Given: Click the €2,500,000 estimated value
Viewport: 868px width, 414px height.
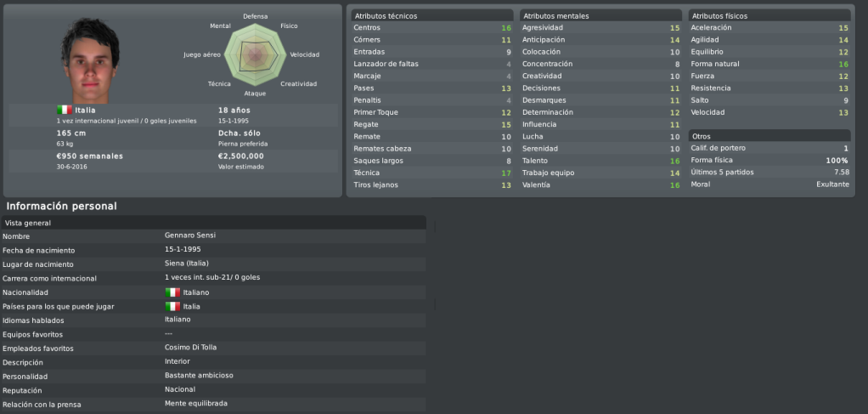Looking at the screenshot, I should [x=241, y=156].
